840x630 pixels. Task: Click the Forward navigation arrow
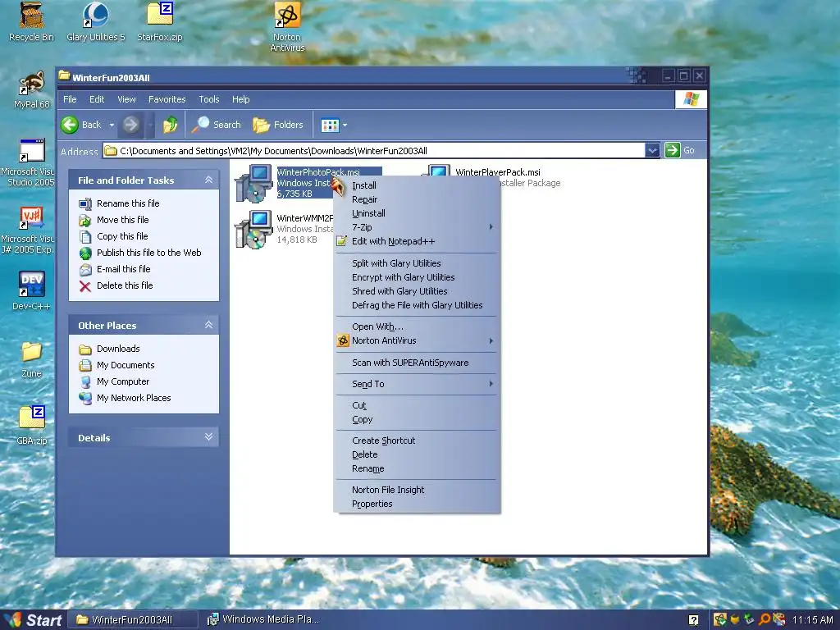coord(130,125)
